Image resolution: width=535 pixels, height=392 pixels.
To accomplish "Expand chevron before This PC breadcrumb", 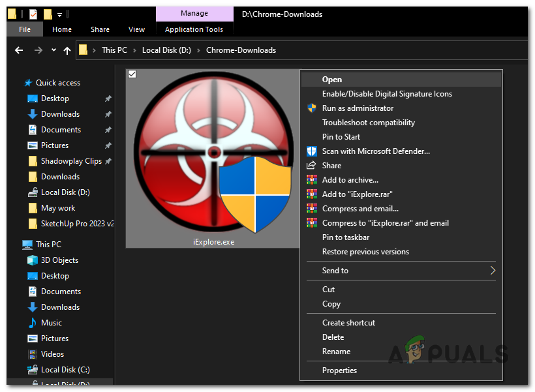I will point(94,50).
